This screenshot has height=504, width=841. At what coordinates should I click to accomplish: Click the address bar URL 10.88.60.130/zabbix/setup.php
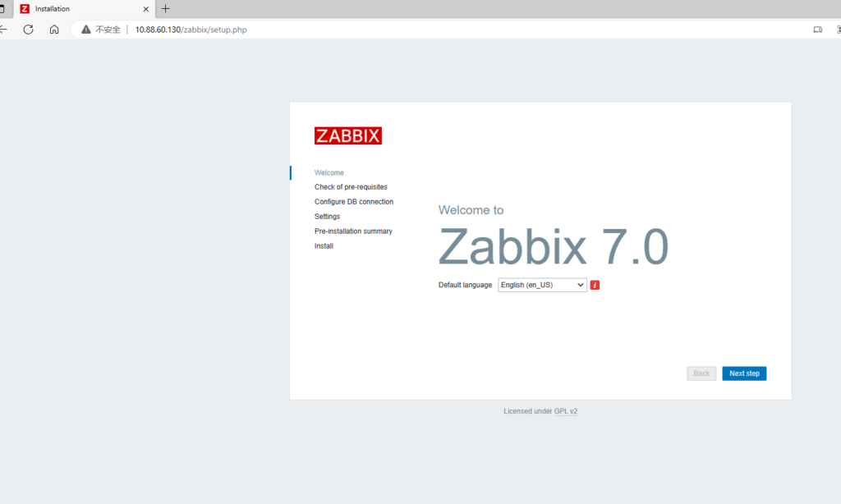pyautogui.click(x=191, y=30)
